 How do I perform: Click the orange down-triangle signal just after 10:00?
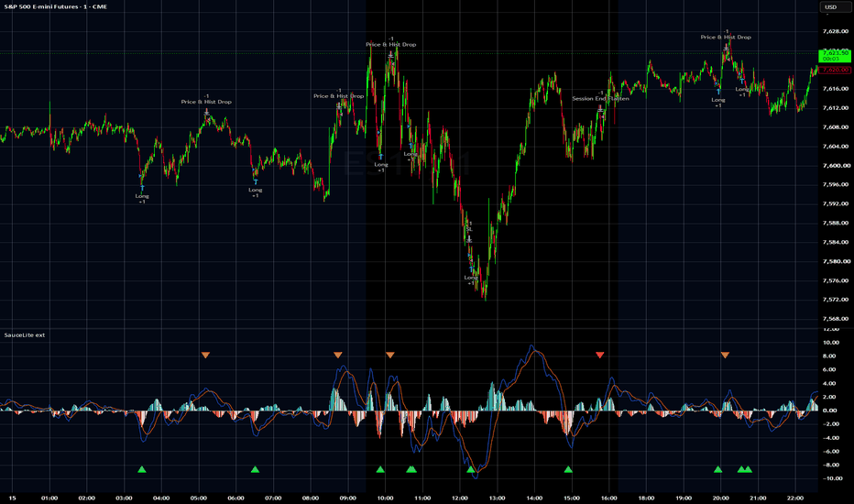(390, 356)
